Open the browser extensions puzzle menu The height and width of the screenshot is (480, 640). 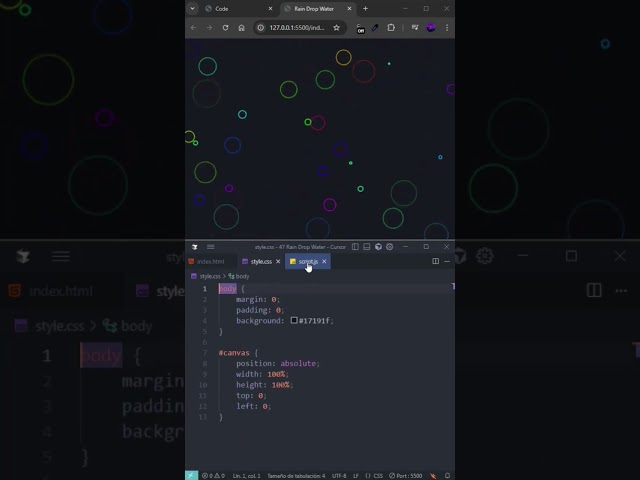pos(391,28)
